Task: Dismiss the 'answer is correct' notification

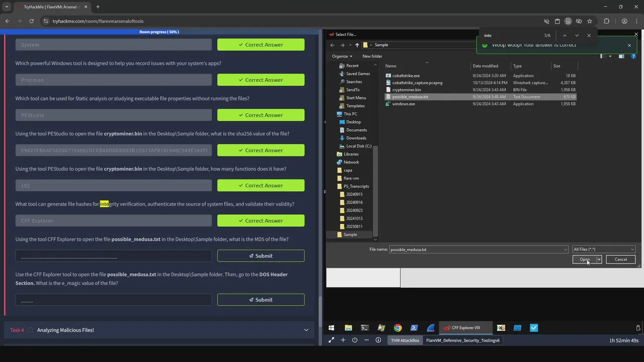Action: [629, 45]
